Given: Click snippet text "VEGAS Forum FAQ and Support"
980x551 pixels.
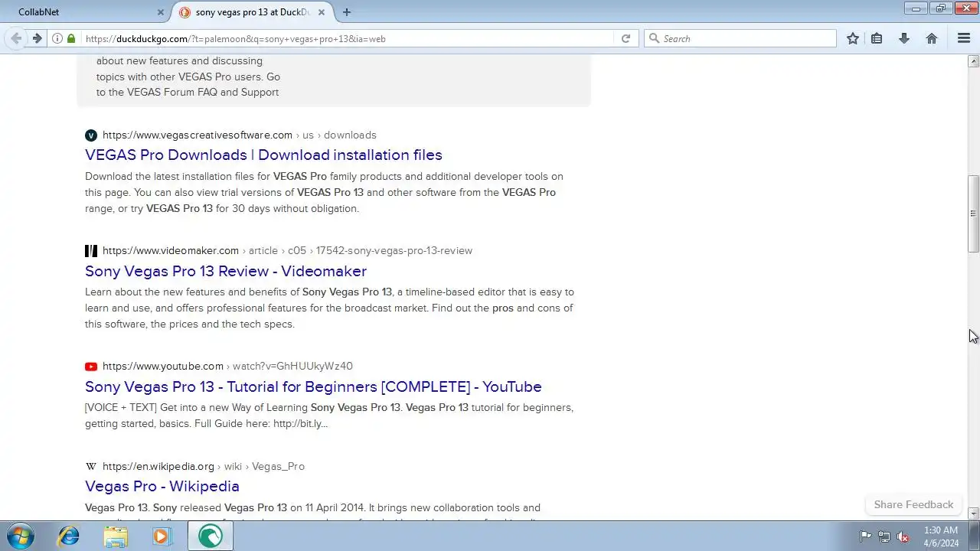Looking at the screenshot, I should click(x=203, y=92).
